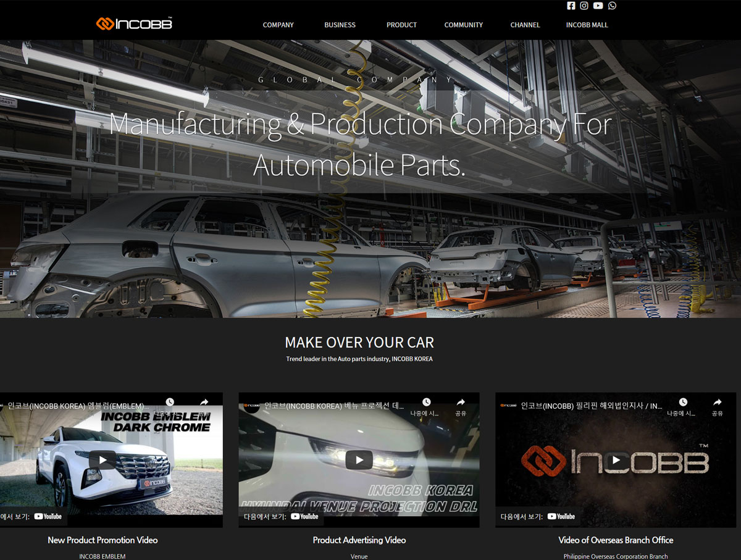Open Venue projection video title link

[334, 406]
